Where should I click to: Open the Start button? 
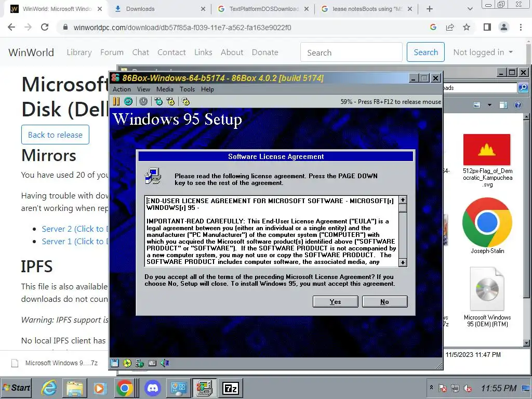(16, 388)
